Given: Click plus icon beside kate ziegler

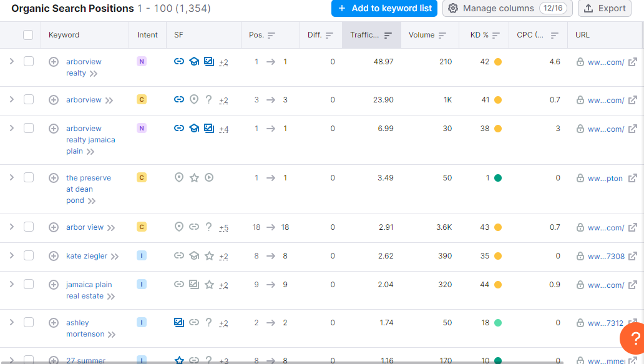Looking at the screenshot, I should [x=54, y=256].
